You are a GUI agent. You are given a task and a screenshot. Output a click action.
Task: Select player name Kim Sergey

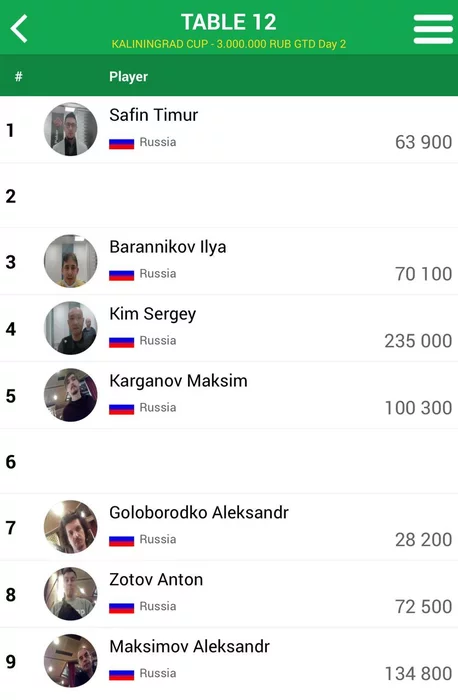153,314
